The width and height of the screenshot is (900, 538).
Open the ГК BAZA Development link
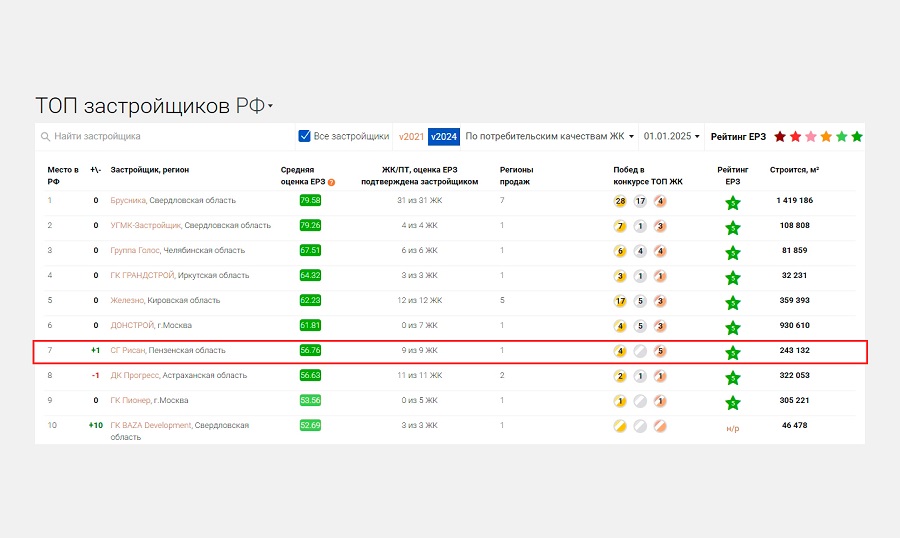click(150, 426)
